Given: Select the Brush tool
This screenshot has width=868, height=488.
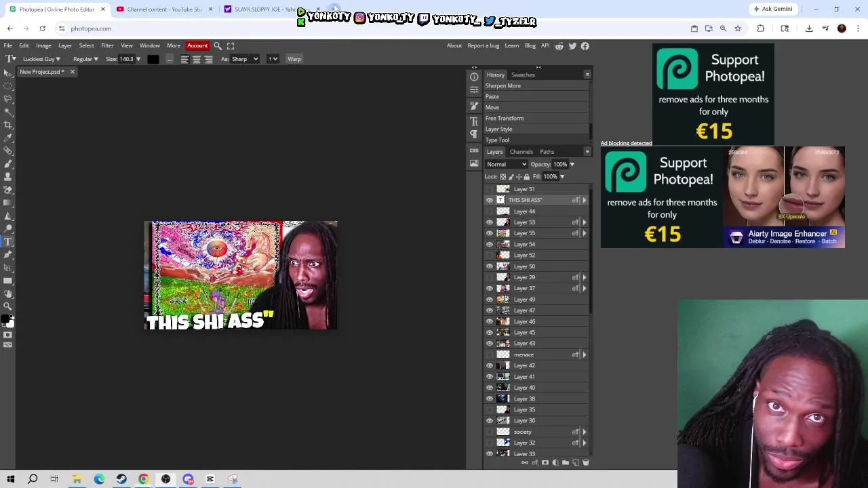Looking at the screenshot, I should coord(7,164).
